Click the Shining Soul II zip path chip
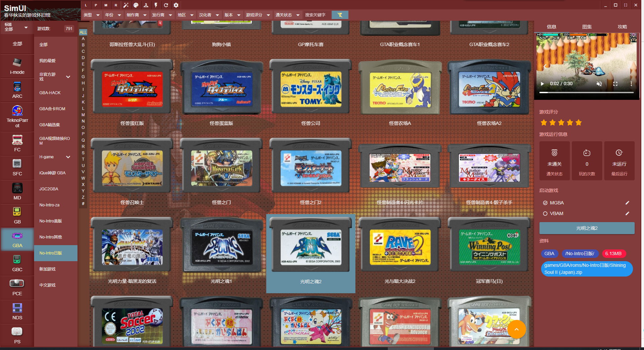 tap(587, 269)
